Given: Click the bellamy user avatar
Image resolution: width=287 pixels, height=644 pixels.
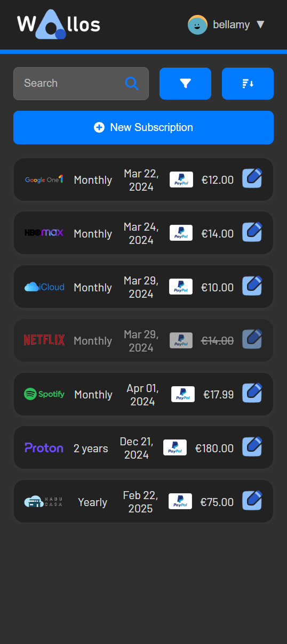Looking at the screenshot, I should pos(197,25).
